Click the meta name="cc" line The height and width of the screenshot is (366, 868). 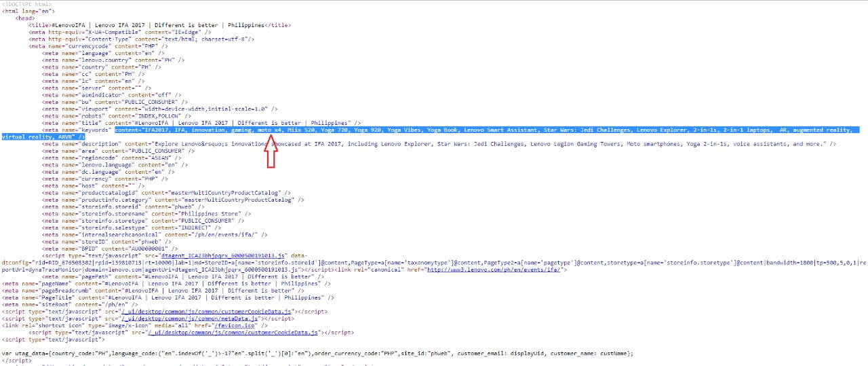click(x=94, y=74)
